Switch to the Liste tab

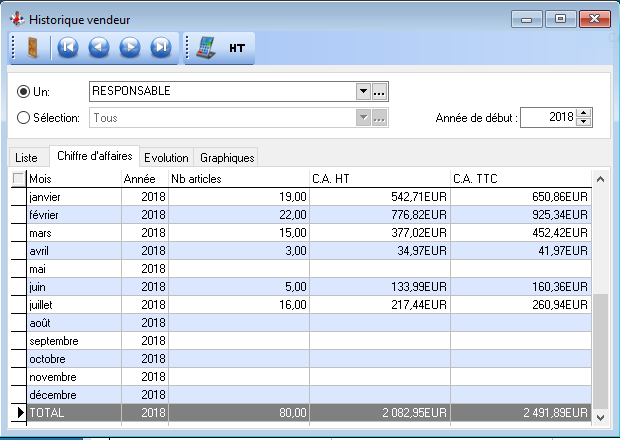click(27, 158)
